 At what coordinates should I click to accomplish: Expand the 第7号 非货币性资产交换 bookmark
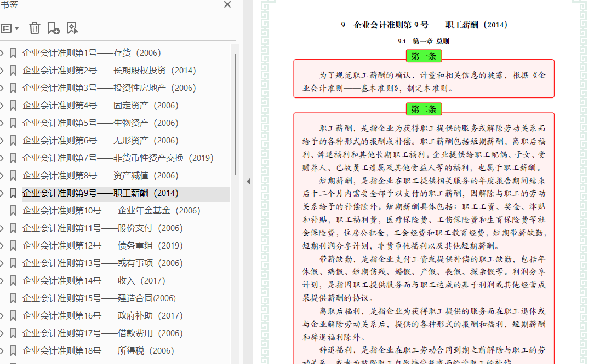[x=2, y=158]
